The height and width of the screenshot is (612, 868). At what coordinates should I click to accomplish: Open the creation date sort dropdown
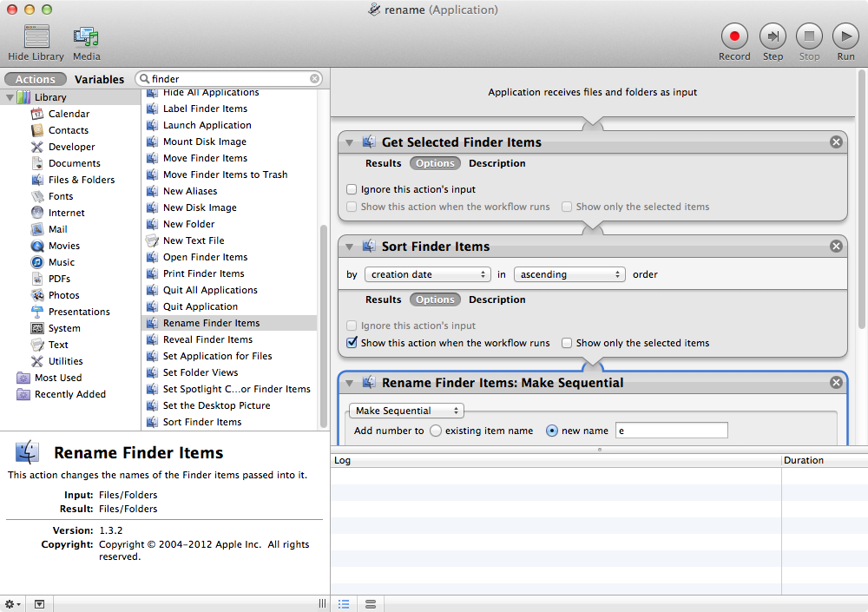427,274
